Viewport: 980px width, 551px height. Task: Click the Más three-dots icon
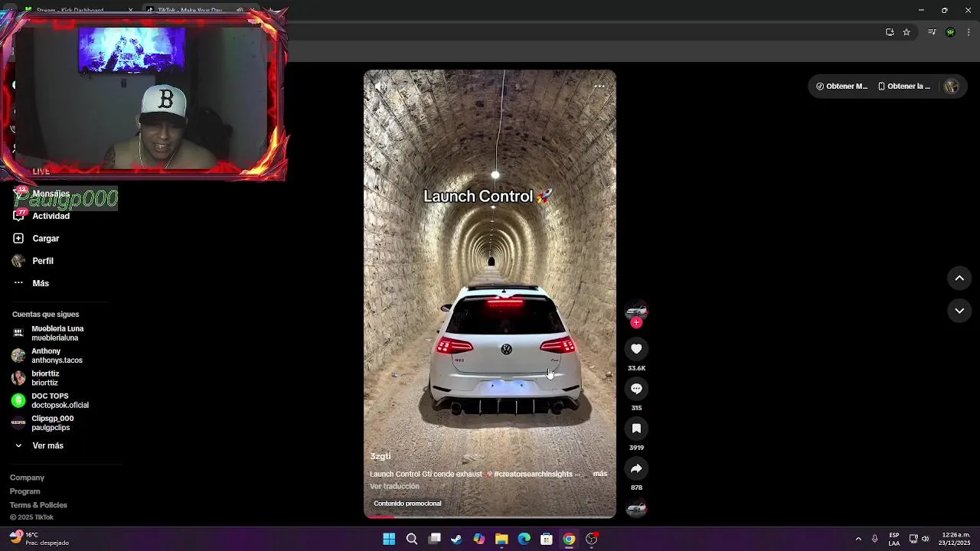click(x=18, y=283)
